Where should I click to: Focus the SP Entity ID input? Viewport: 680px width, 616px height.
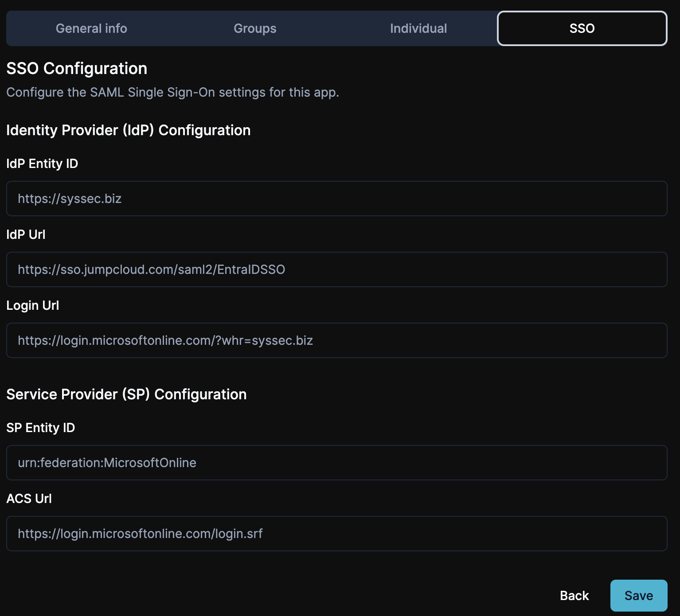(x=336, y=463)
